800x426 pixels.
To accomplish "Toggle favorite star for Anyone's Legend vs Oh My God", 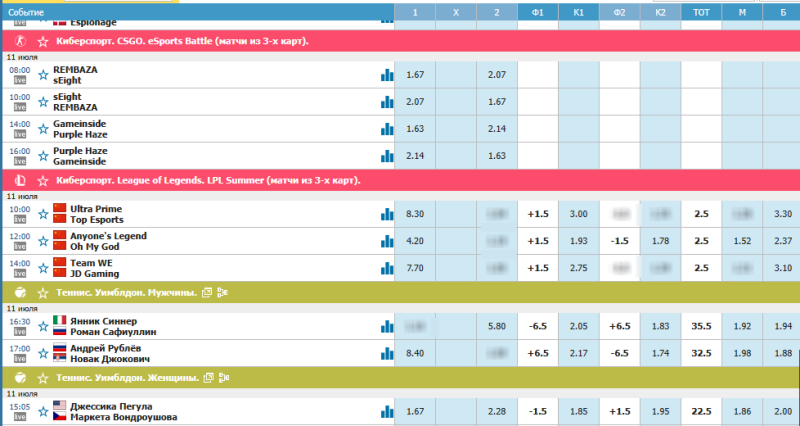I will point(43,241).
